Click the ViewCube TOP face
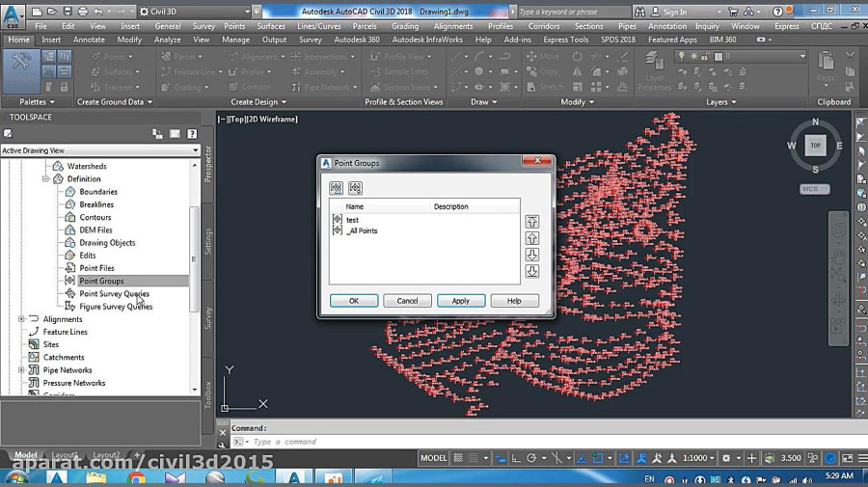Screen dimensions: 868x487 (815, 146)
